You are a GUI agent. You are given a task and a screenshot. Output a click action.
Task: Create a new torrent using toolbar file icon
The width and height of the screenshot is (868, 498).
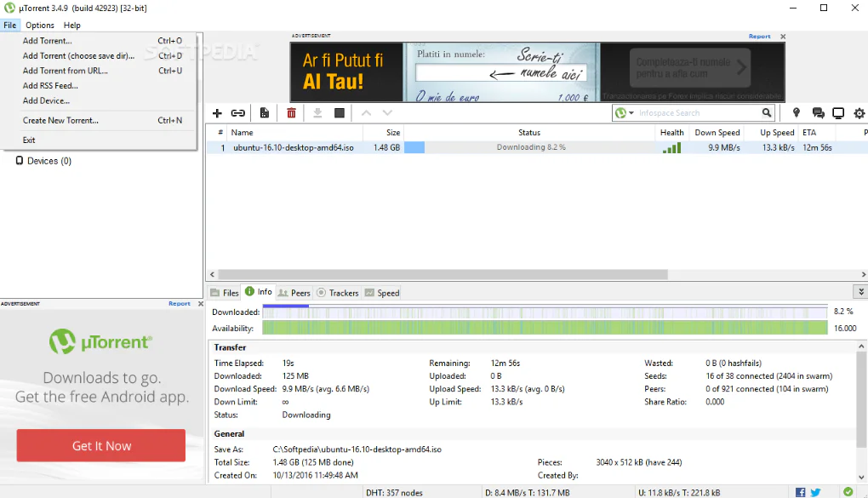pos(265,113)
